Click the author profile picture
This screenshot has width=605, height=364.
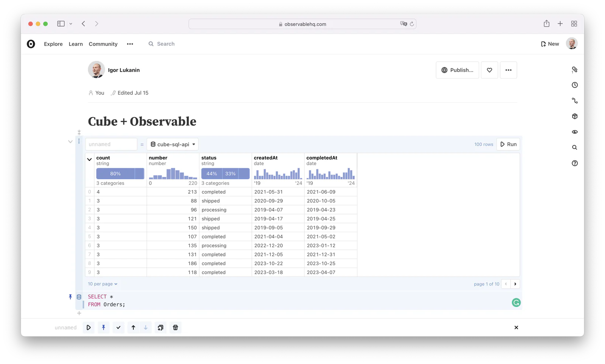pyautogui.click(x=96, y=70)
